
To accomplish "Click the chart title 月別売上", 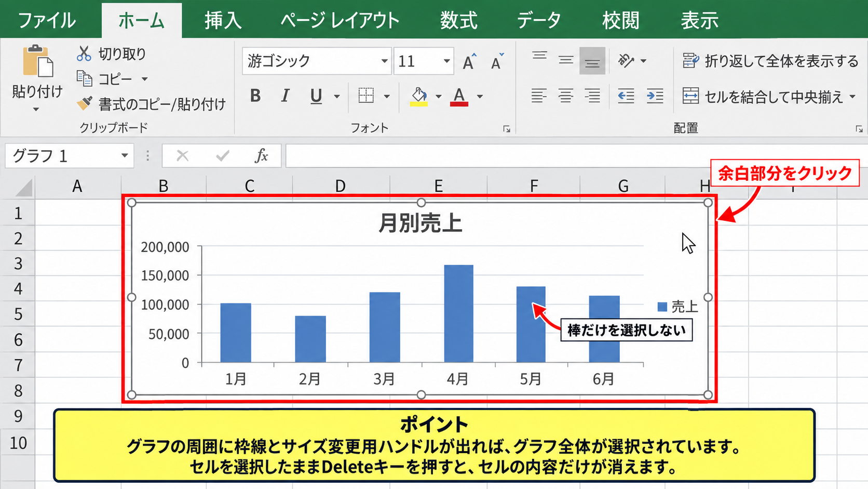I will point(420,223).
